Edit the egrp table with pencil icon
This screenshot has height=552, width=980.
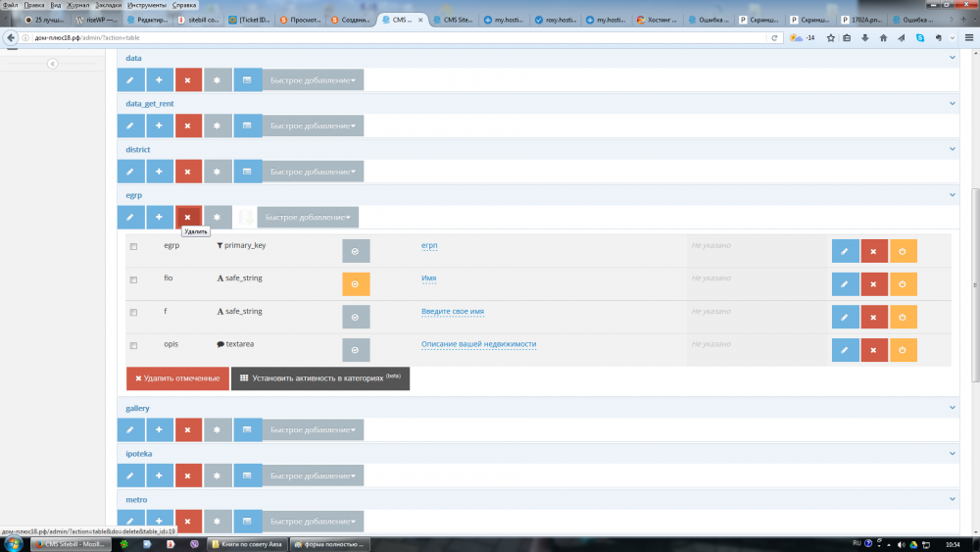click(130, 217)
